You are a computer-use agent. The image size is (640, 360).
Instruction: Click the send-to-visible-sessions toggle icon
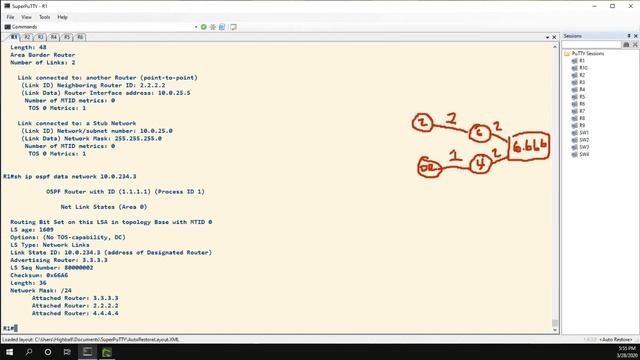(x=233, y=27)
